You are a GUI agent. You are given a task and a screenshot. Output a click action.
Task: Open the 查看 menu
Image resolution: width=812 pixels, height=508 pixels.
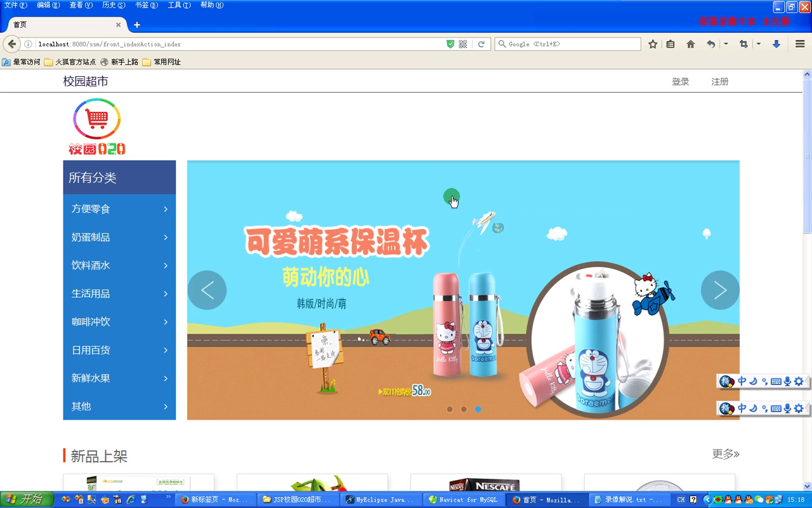(81, 5)
